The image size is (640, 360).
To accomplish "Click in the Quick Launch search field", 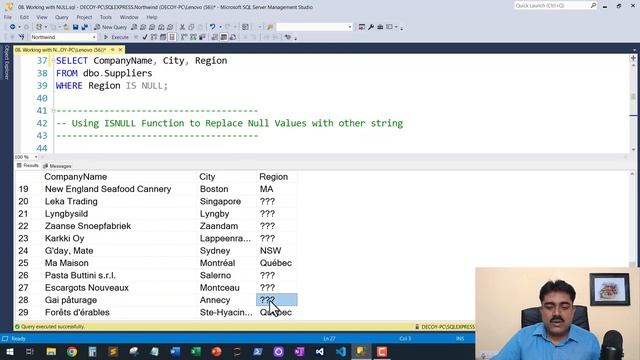I will (x=552, y=6).
